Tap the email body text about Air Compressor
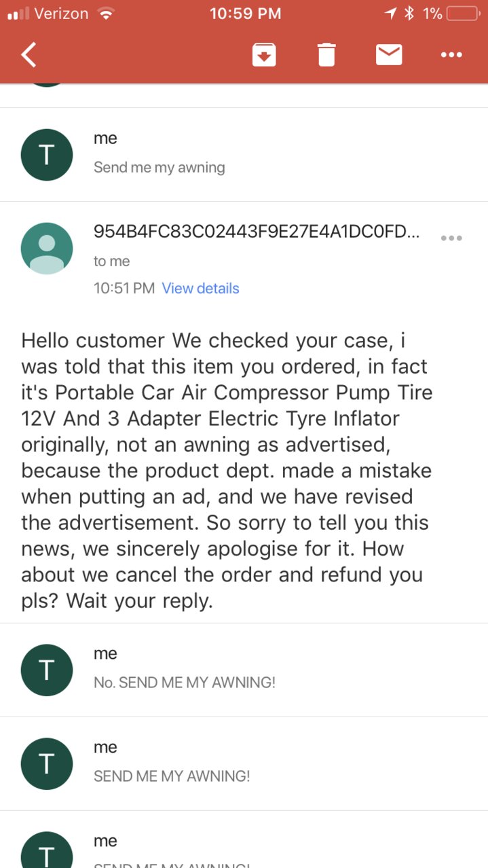Image resolution: width=488 pixels, height=868 pixels. pos(227,470)
